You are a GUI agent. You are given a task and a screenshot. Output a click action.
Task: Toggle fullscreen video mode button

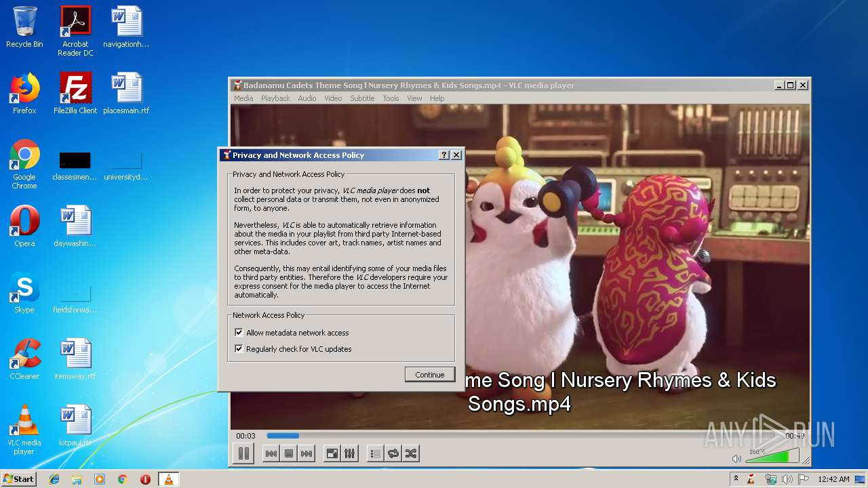(x=332, y=454)
